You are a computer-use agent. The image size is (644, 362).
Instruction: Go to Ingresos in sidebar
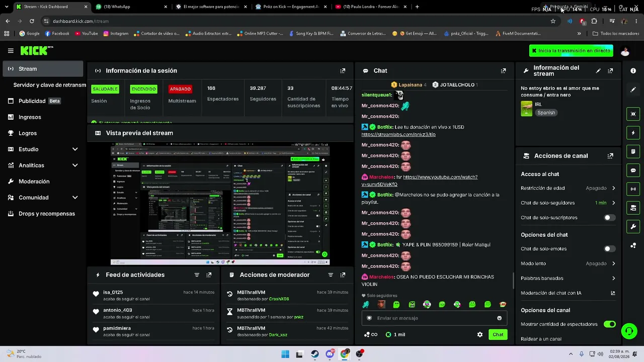(43, 117)
